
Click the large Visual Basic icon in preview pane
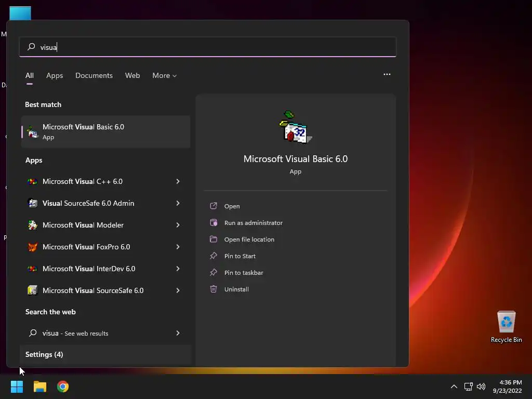(296, 128)
